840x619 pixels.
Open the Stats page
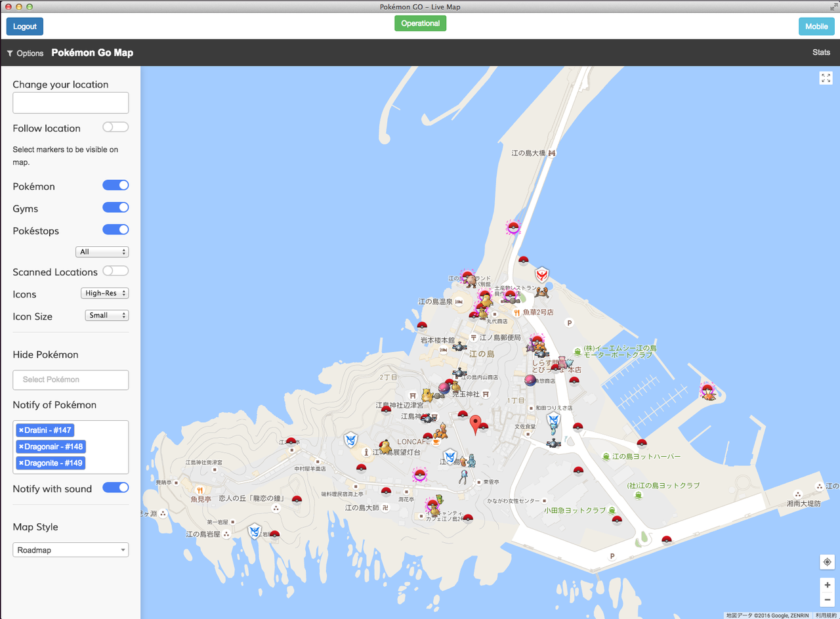821,53
